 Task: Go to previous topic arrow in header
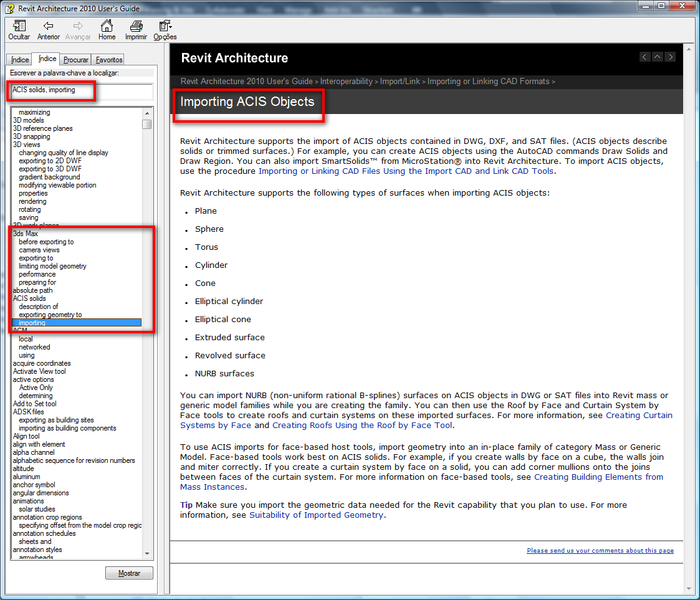pos(645,57)
